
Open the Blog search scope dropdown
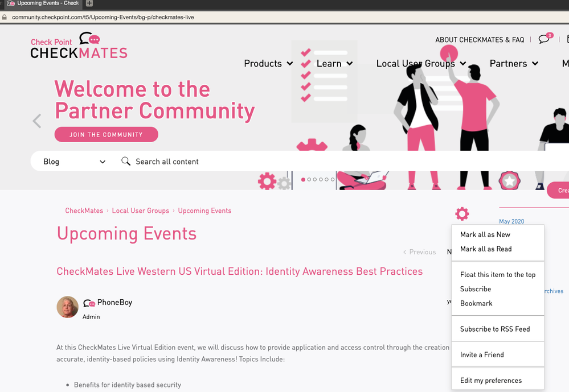click(x=75, y=162)
